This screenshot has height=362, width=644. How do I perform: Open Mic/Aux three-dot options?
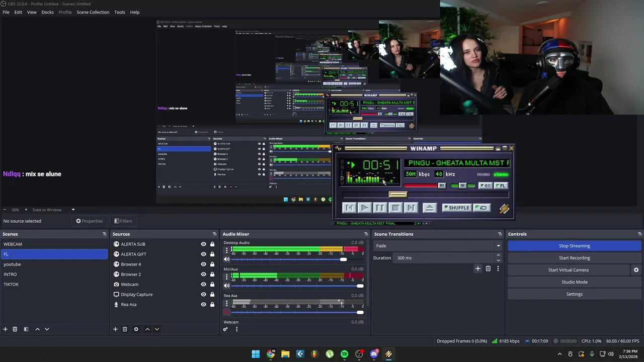coord(226,277)
